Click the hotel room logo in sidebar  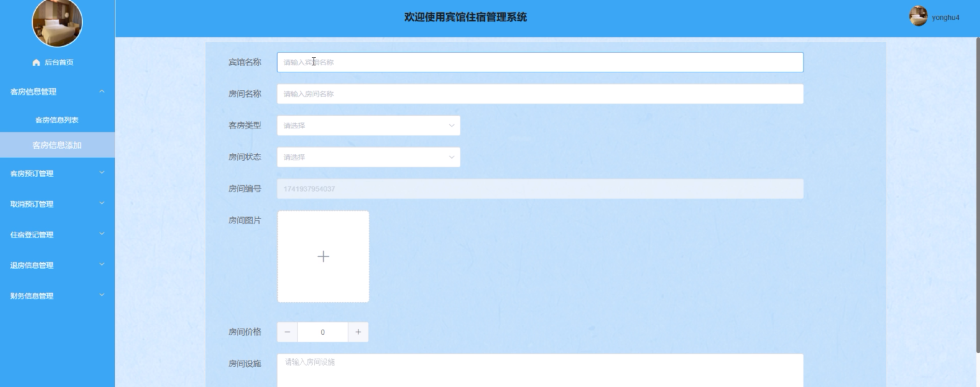click(x=57, y=22)
